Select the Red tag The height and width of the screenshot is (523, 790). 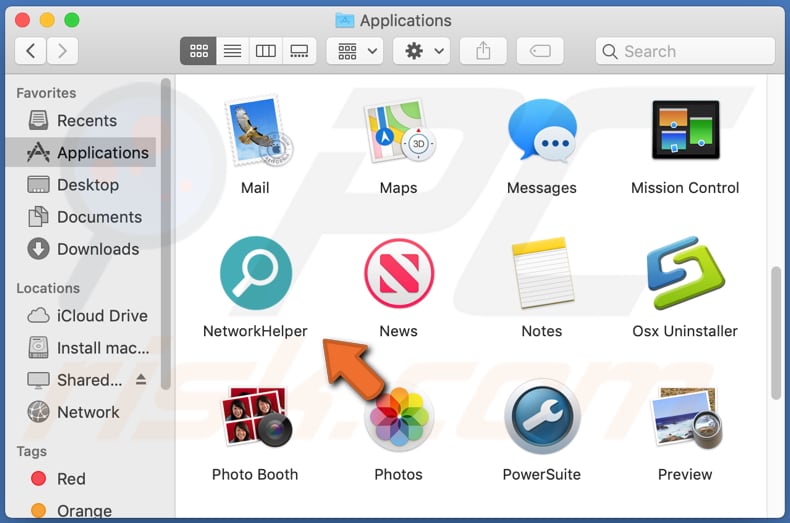click(70, 479)
